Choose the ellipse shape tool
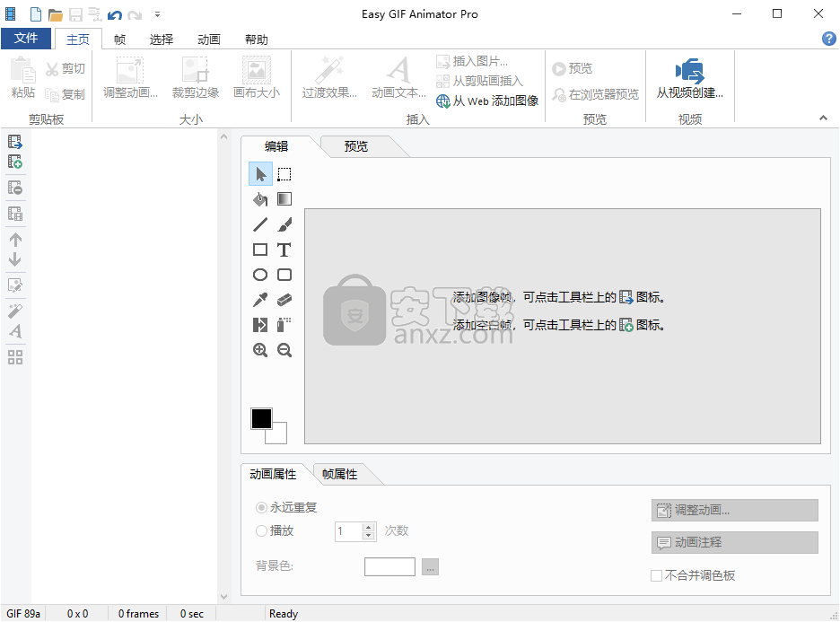Image resolution: width=840 pixels, height=622 pixels. click(x=260, y=275)
